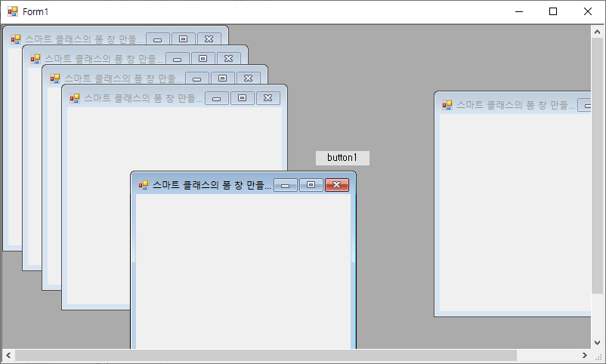Activate the second cascaded child via its title
The image size is (606, 364).
104,59
